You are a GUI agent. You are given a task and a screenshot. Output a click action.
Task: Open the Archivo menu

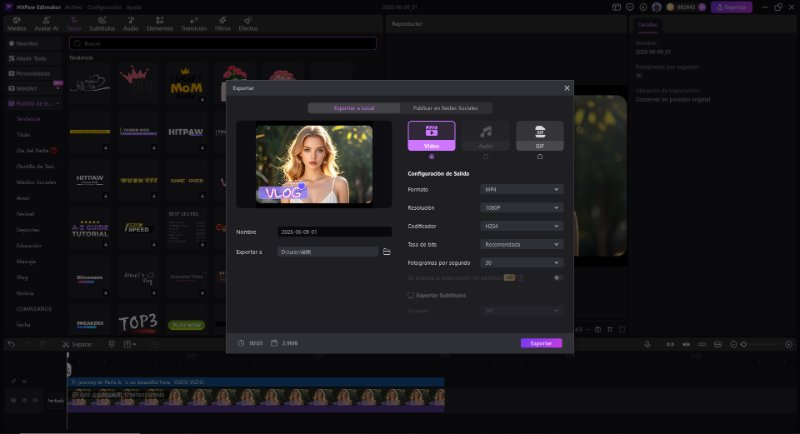pos(73,7)
